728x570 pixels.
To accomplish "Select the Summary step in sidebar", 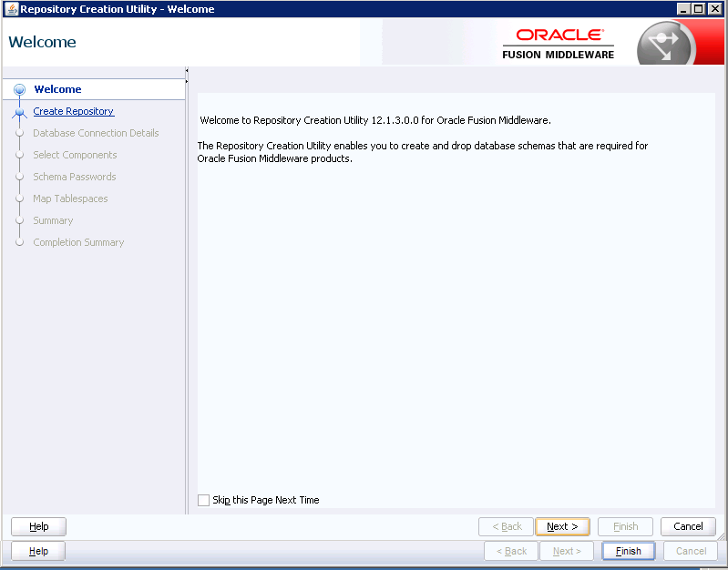I will pos(53,220).
